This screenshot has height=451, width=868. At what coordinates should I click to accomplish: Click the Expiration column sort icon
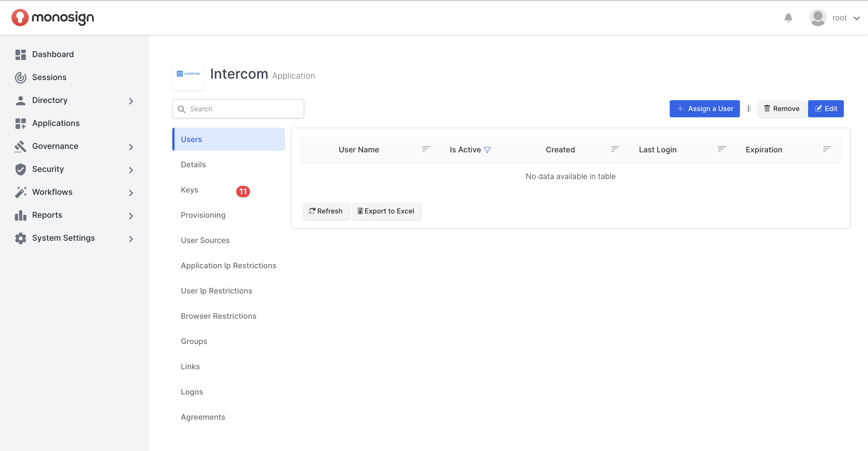click(827, 149)
